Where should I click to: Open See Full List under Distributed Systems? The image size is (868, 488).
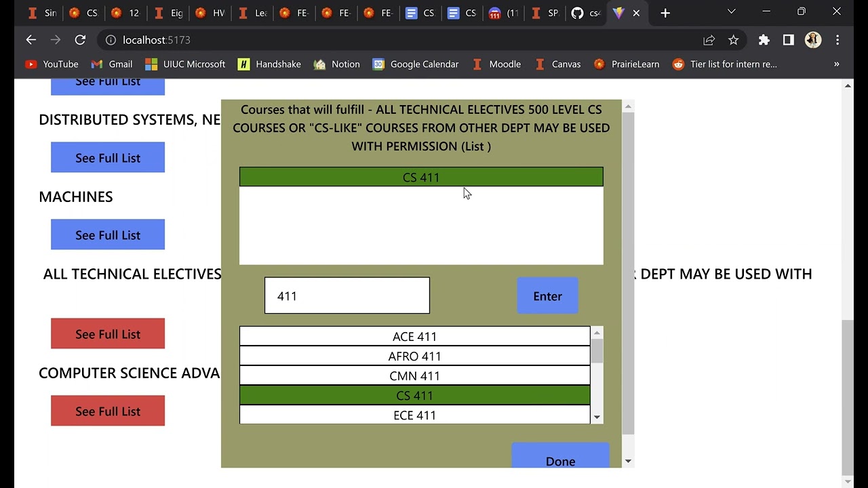[x=108, y=157]
